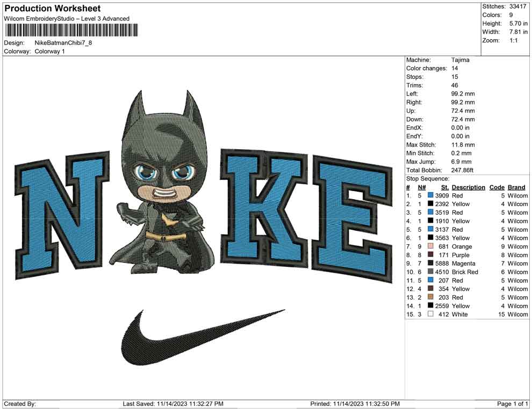Click the stitch count 33417
This screenshot has height=409, width=532.
(517, 6)
